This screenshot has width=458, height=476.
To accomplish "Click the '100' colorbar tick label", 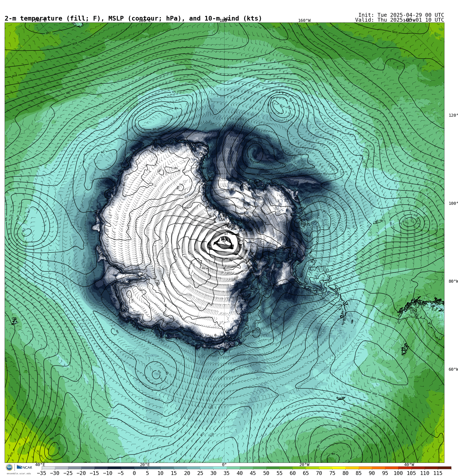I will pyautogui.click(x=398, y=473).
